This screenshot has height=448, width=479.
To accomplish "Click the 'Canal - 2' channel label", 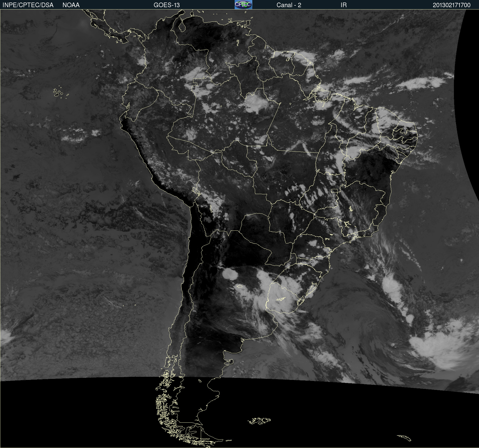I will (x=289, y=5).
